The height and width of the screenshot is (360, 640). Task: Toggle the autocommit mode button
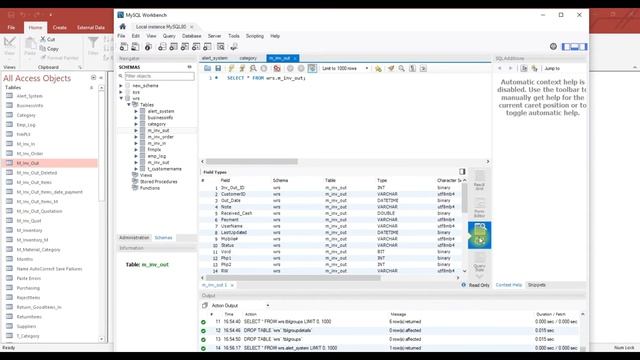click(312, 68)
